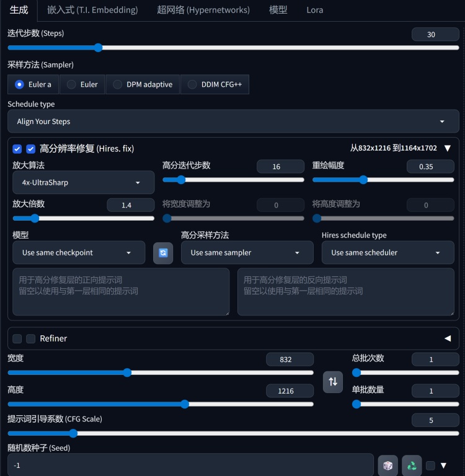Open the Lora tab
Viewport: 465px width, 476px height.
[x=315, y=10]
